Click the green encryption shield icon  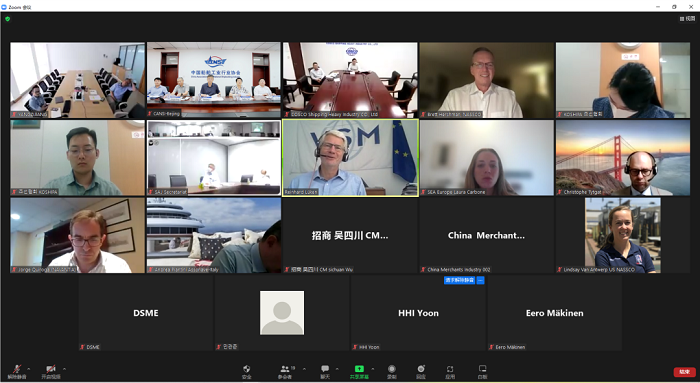pos(7,19)
